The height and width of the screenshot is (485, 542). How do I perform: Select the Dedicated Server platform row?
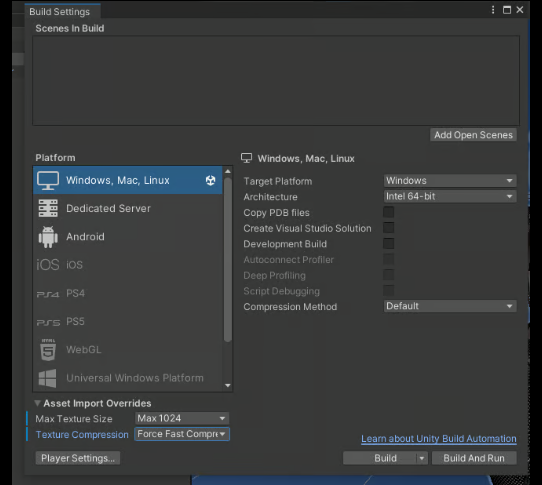click(128, 208)
